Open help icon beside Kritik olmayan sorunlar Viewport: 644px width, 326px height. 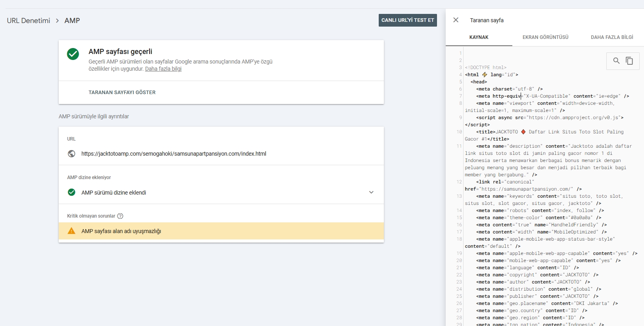pyautogui.click(x=120, y=216)
